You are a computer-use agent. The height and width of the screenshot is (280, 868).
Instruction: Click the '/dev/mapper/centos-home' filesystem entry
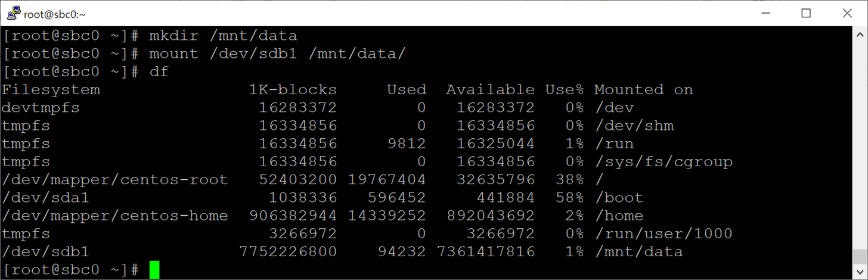pos(115,215)
